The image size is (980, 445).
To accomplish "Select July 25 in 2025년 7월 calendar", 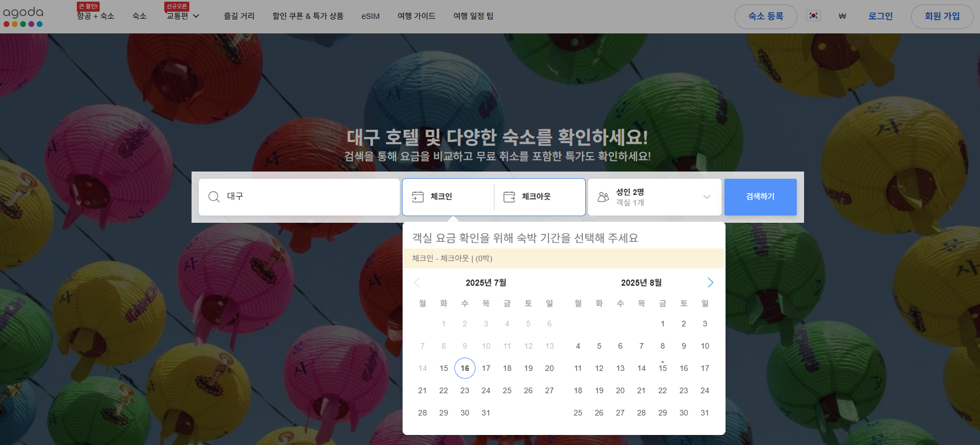I will [x=507, y=390].
